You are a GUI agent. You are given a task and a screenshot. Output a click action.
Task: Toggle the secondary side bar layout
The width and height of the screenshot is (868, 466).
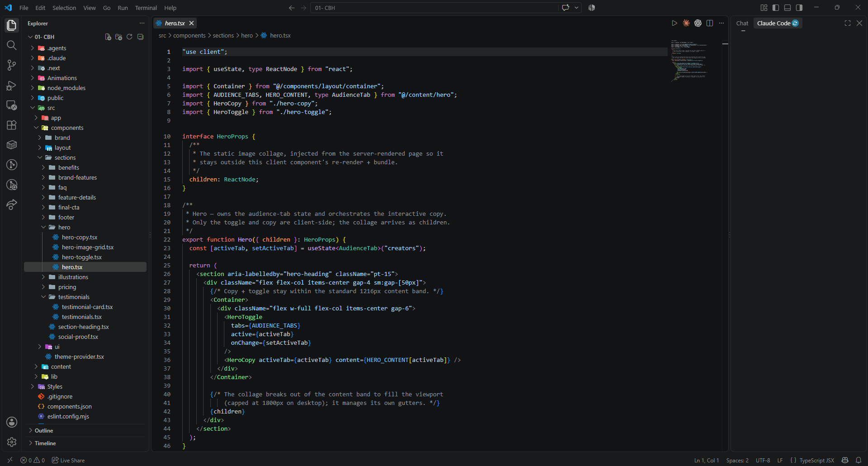click(799, 8)
